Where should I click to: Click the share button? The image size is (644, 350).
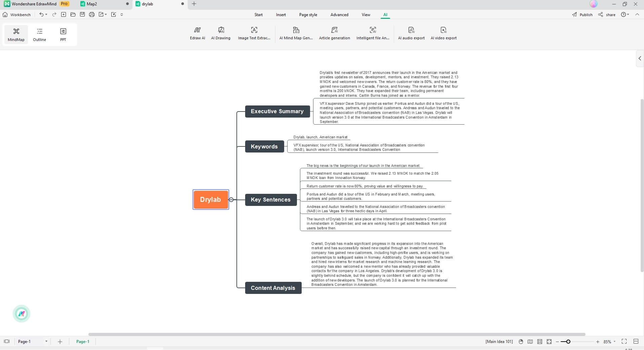[x=607, y=15]
